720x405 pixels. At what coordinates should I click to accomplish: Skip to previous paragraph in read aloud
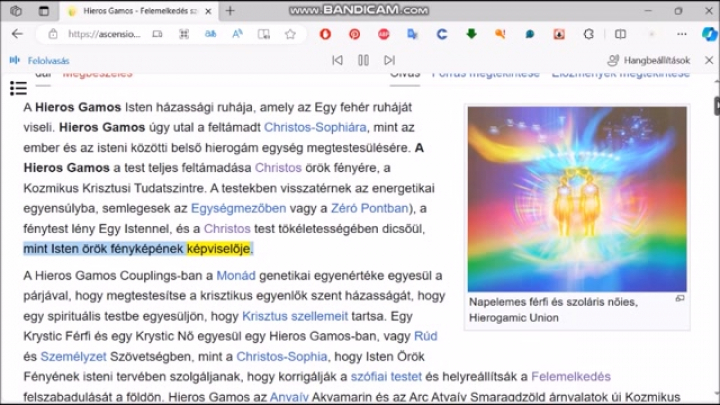click(338, 60)
